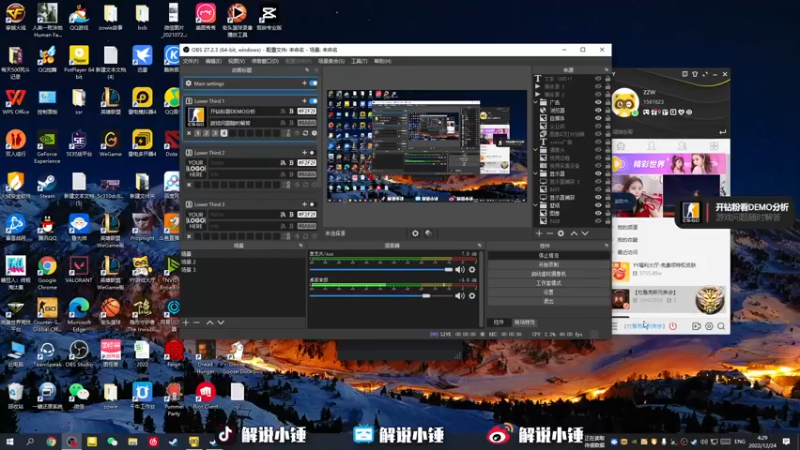
Task: Click 启动虚拟摄像机 button
Action: [x=548, y=274]
